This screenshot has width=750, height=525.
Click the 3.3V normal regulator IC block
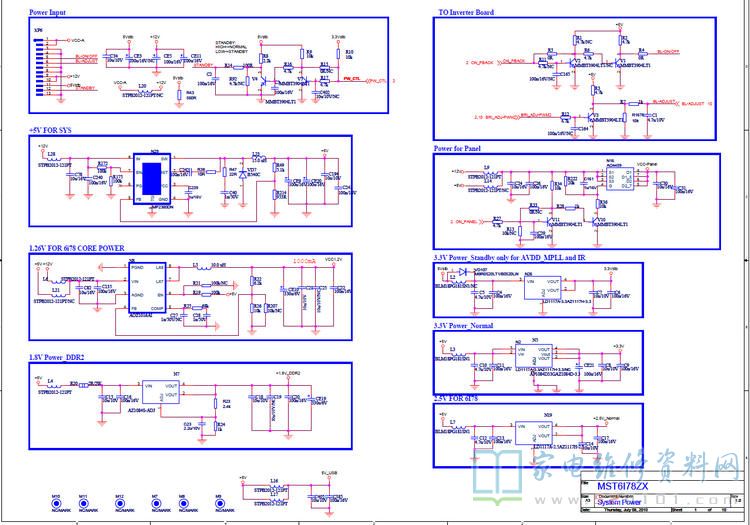coord(533,356)
